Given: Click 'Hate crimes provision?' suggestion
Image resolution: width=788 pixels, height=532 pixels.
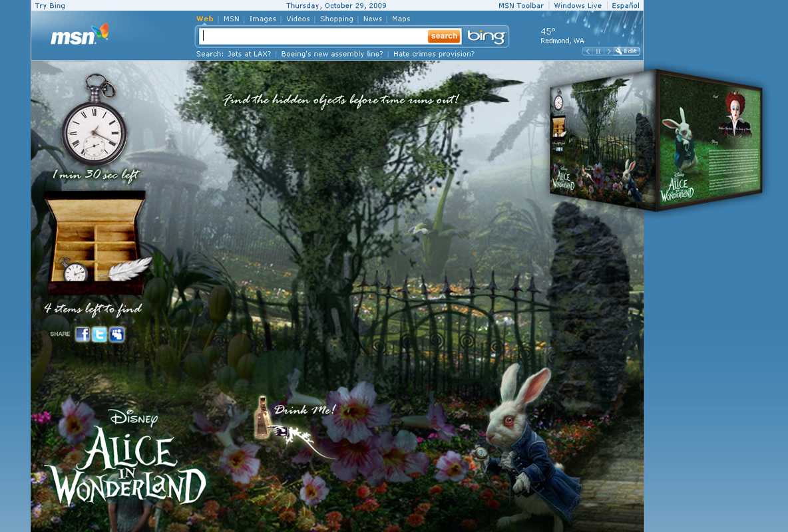Looking at the screenshot, I should (x=434, y=54).
